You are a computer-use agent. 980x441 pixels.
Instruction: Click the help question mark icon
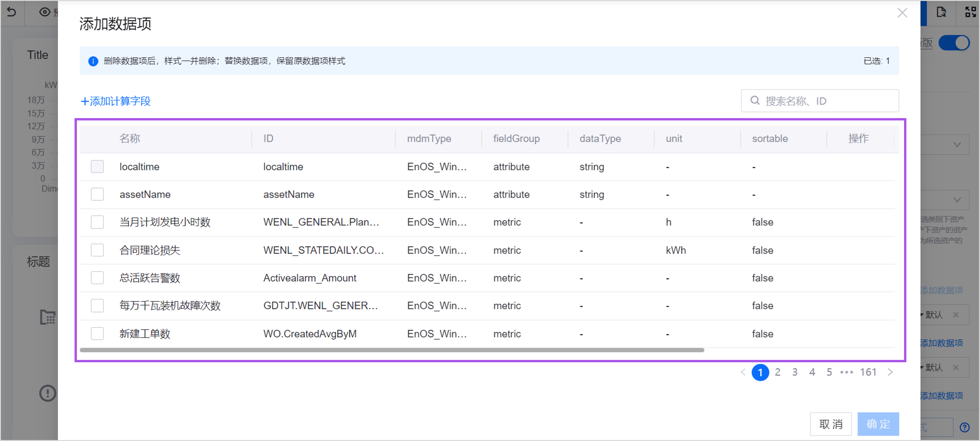pos(964,427)
